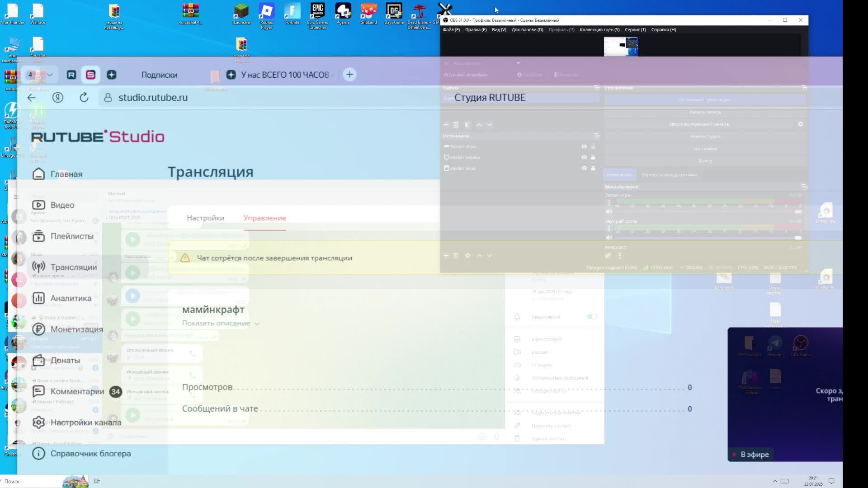Add a new source in OBS Источники

(446, 256)
